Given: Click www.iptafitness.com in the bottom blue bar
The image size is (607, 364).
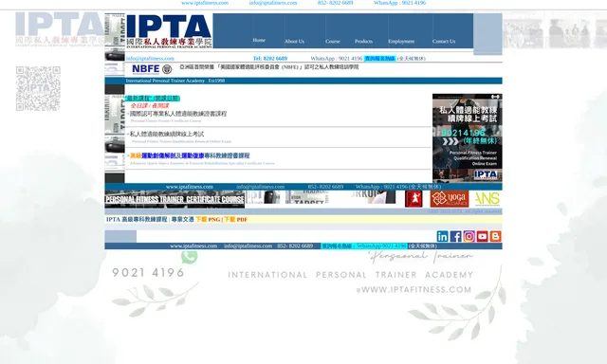Looking at the screenshot, I should (193, 246).
